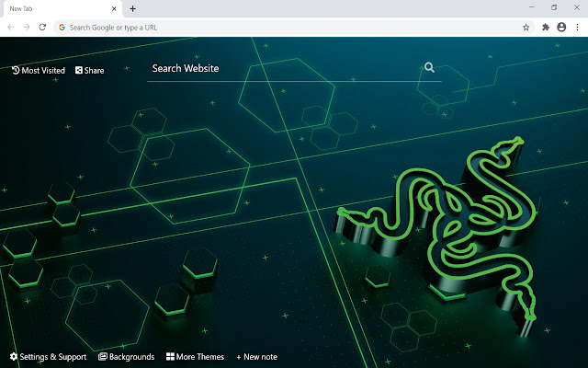Click the Share button
The width and height of the screenshot is (588, 368).
90,70
